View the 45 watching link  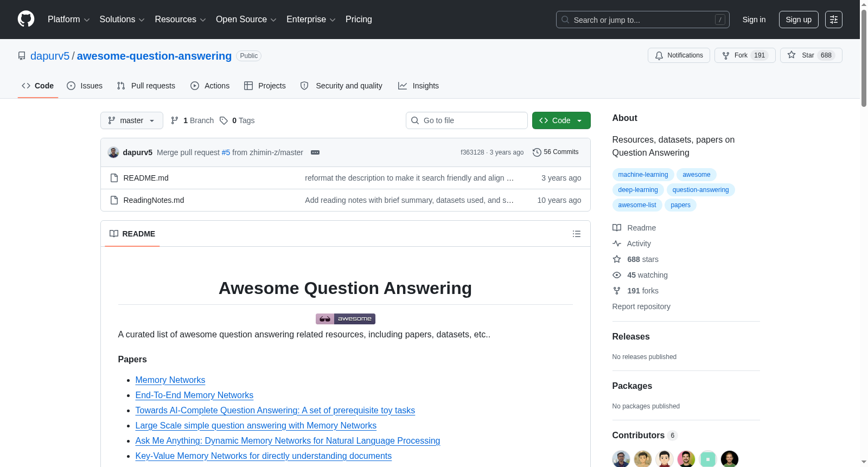(640, 275)
